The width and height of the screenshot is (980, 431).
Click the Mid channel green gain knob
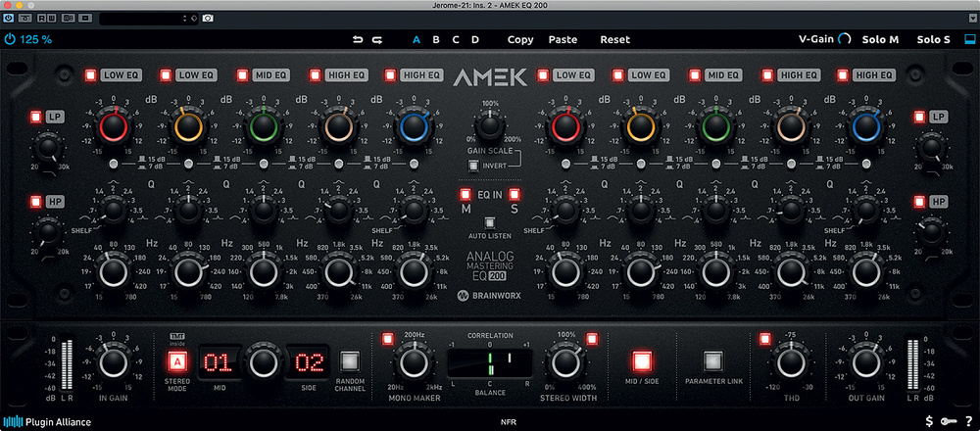tap(263, 127)
